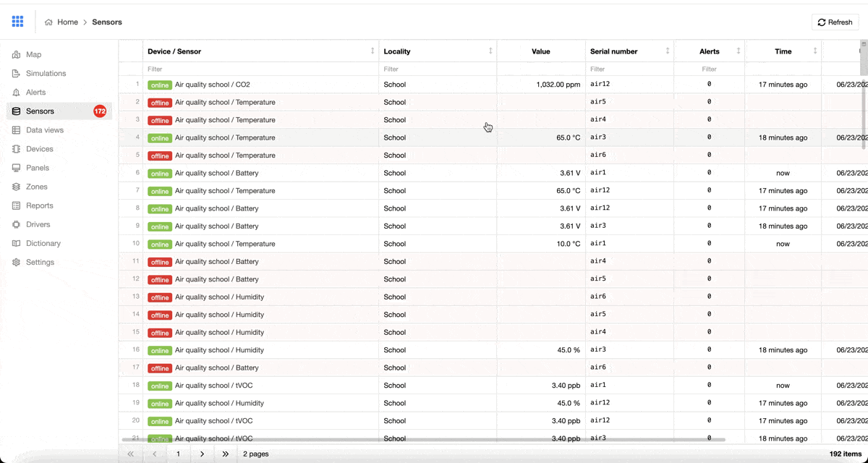Screen dimensions: 868x463
Task: Click the Home breadcrumb link
Action: 67,22
